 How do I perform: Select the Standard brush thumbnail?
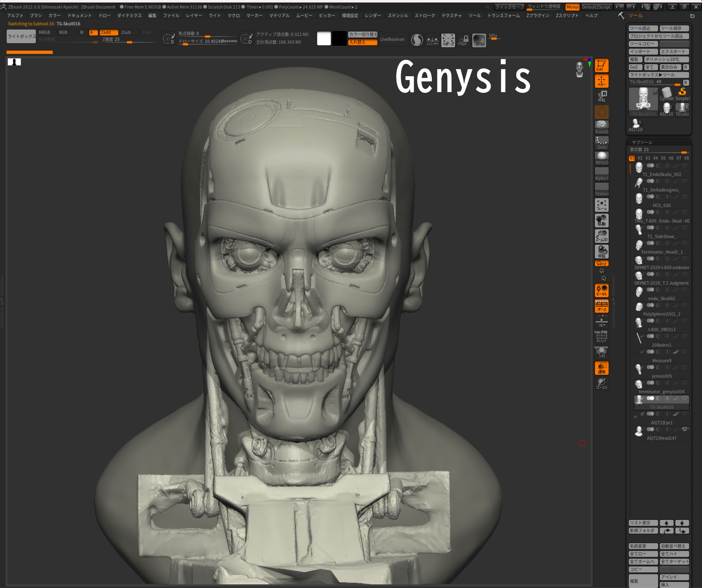click(x=601, y=127)
